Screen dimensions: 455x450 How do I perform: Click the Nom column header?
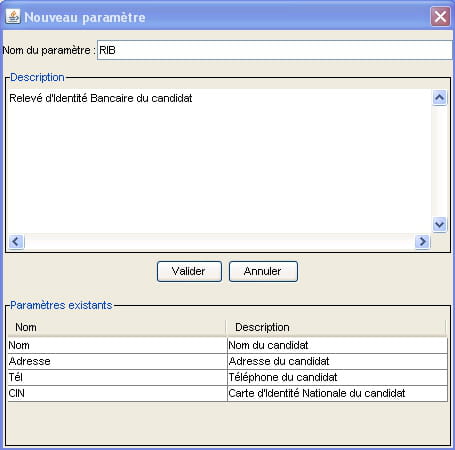[x=117, y=327]
